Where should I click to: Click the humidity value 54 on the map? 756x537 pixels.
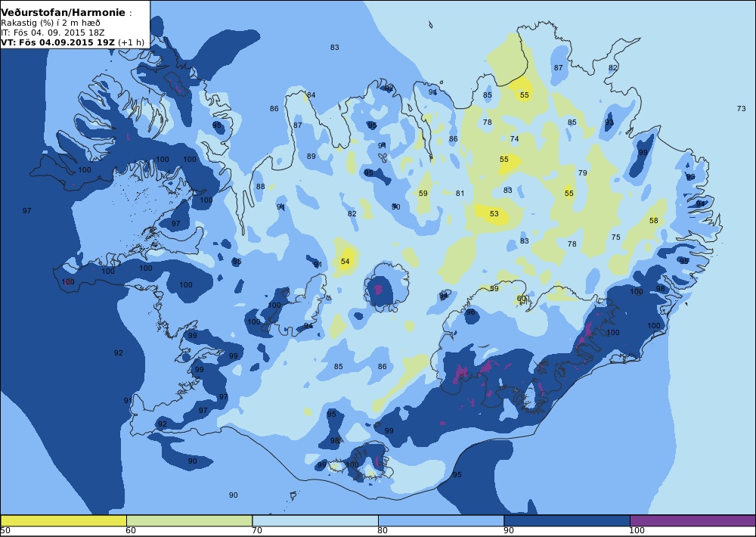345,262
